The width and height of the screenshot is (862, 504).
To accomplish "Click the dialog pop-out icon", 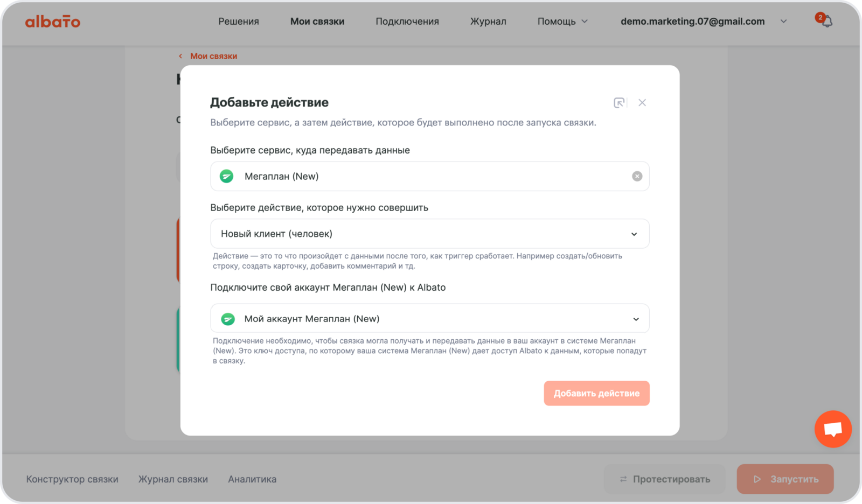I will click(x=619, y=103).
